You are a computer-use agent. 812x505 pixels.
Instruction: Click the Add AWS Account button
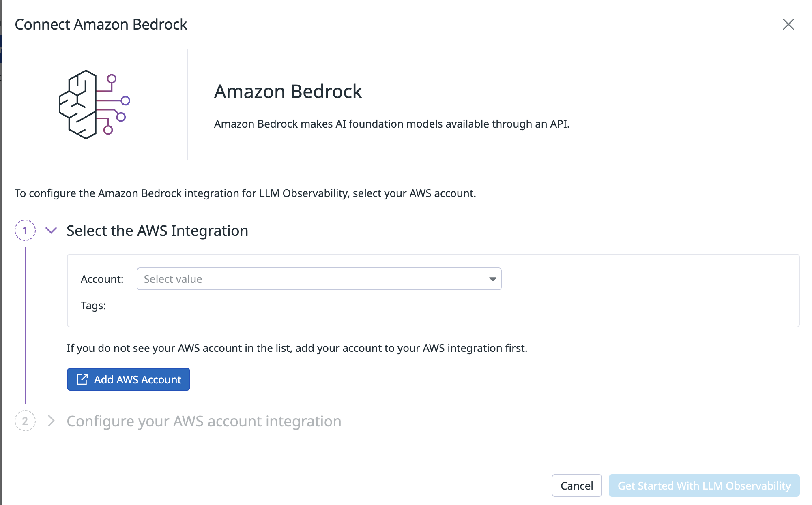(x=128, y=379)
